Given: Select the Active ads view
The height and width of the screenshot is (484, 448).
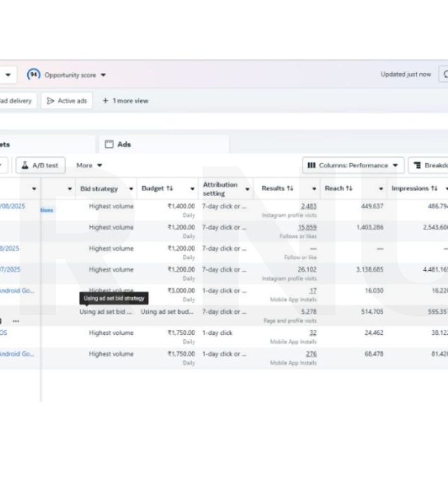Looking at the screenshot, I should click(67, 101).
